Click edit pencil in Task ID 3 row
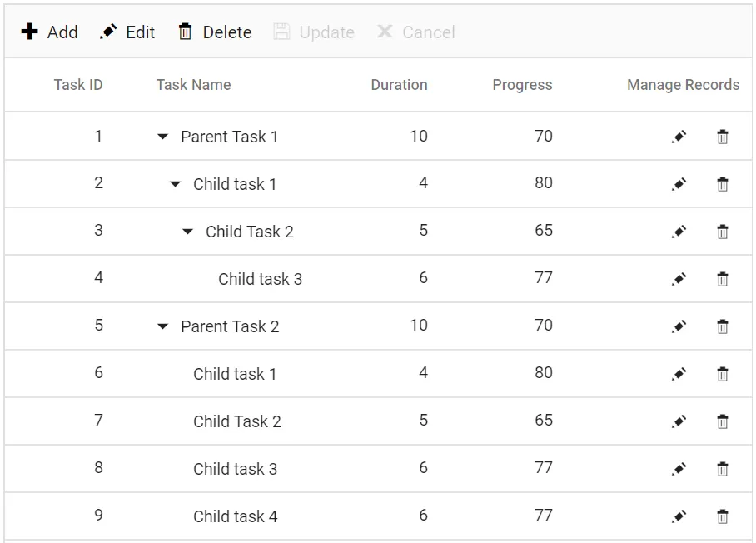The height and width of the screenshot is (543, 756). tap(679, 232)
